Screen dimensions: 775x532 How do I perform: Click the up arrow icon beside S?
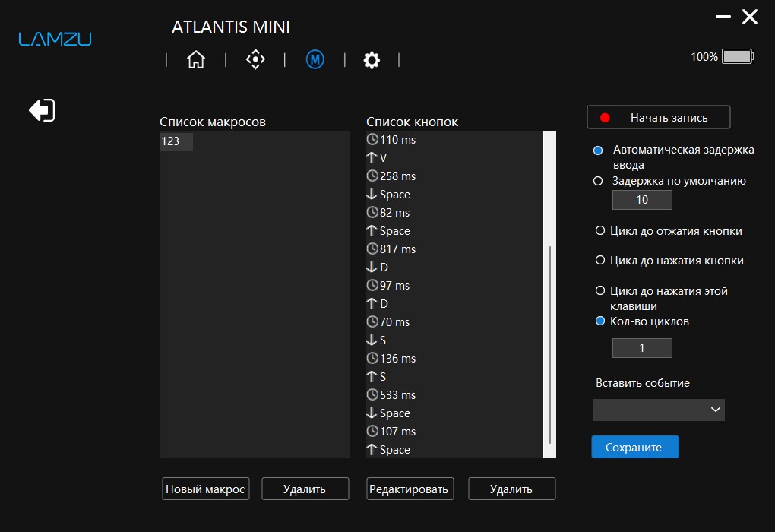point(372,376)
